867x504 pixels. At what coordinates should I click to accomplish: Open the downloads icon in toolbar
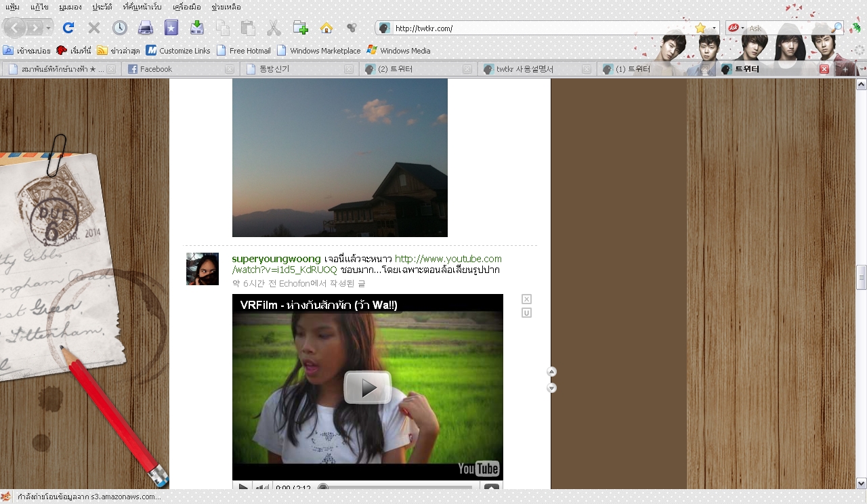(x=196, y=28)
